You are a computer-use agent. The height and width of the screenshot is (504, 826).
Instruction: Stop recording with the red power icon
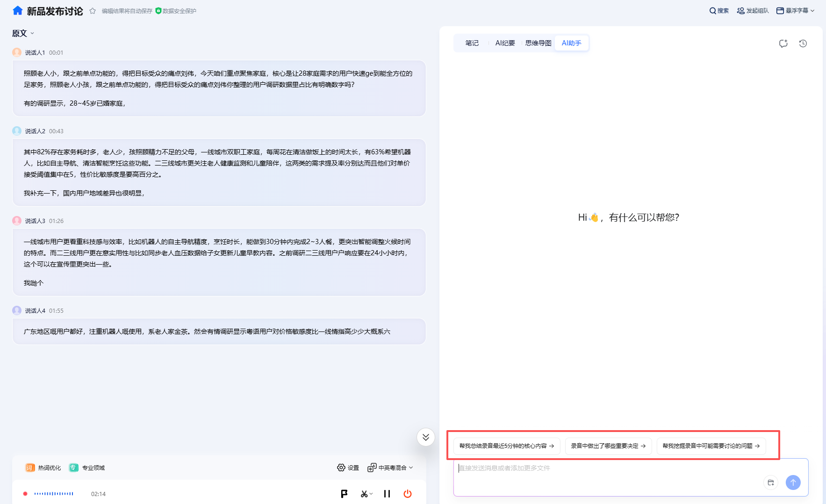407,493
